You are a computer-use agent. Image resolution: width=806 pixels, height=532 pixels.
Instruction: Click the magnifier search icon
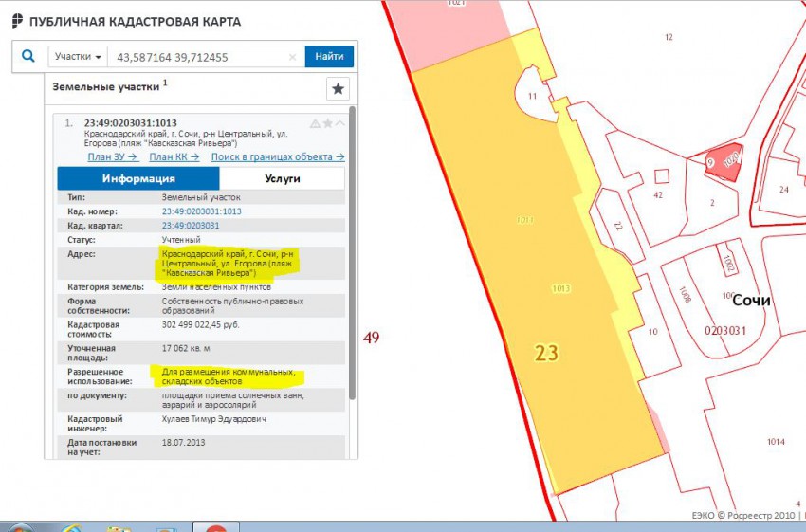28,57
